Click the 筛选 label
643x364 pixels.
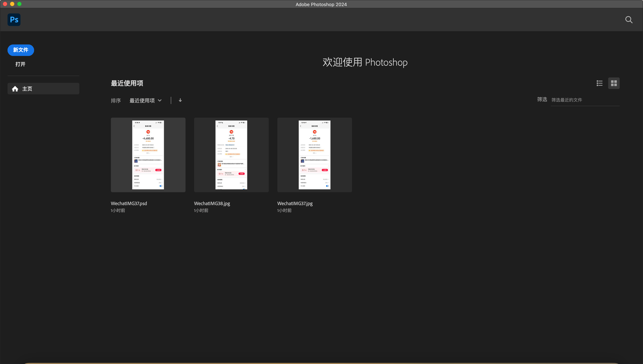[542, 100]
